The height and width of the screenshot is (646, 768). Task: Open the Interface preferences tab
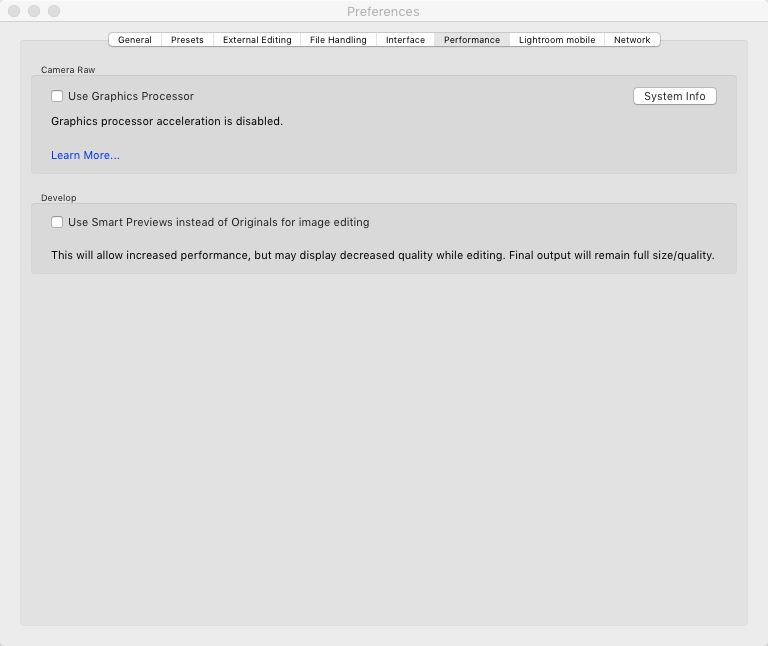405,40
